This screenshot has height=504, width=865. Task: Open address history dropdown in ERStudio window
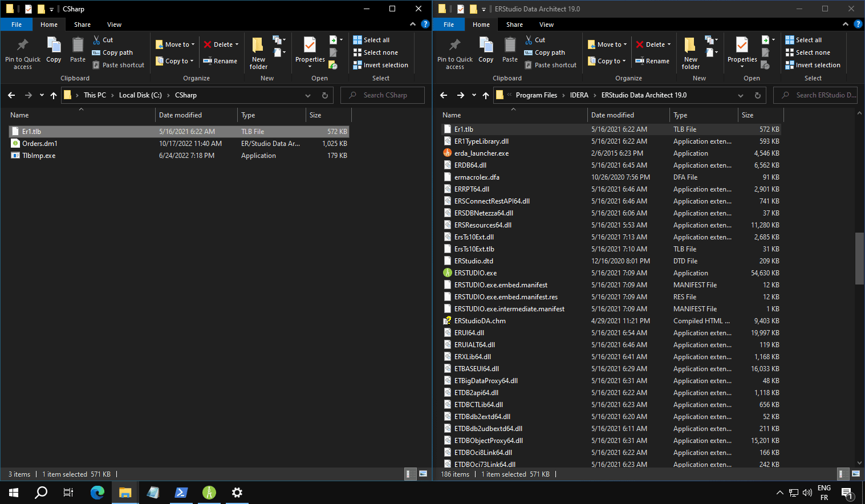(x=740, y=95)
